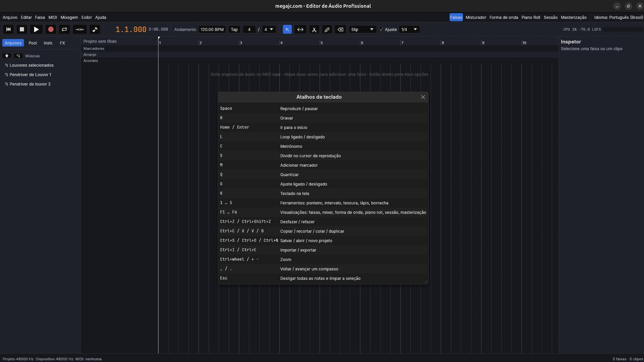The height and width of the screenshot is (362, 644).
Task: Select the eraser tool
Action: (x=340, y=29)
